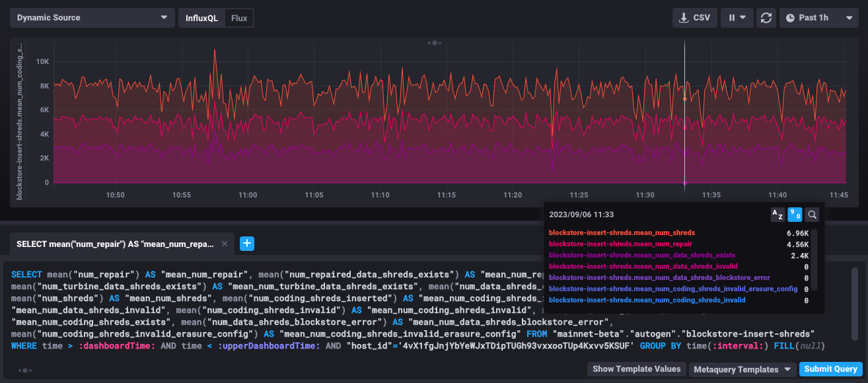Image resolution: width=868 pixels, height=383 pixels.
Task: Open legend search with magnifier icon
Action: point(811,214)
